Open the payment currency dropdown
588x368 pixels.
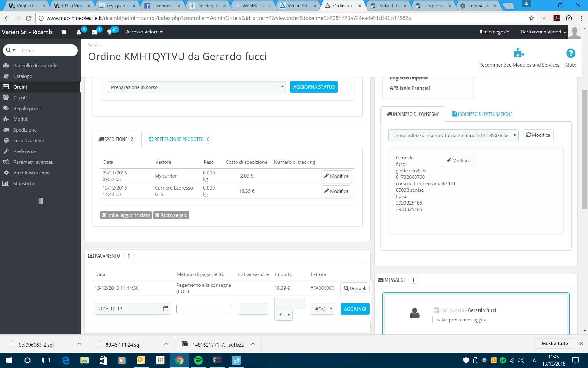(284, 315)
